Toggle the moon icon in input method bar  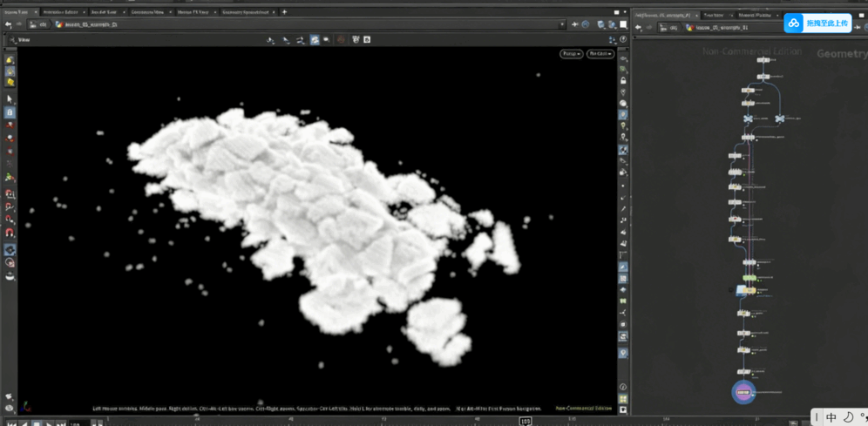point(848,417)
